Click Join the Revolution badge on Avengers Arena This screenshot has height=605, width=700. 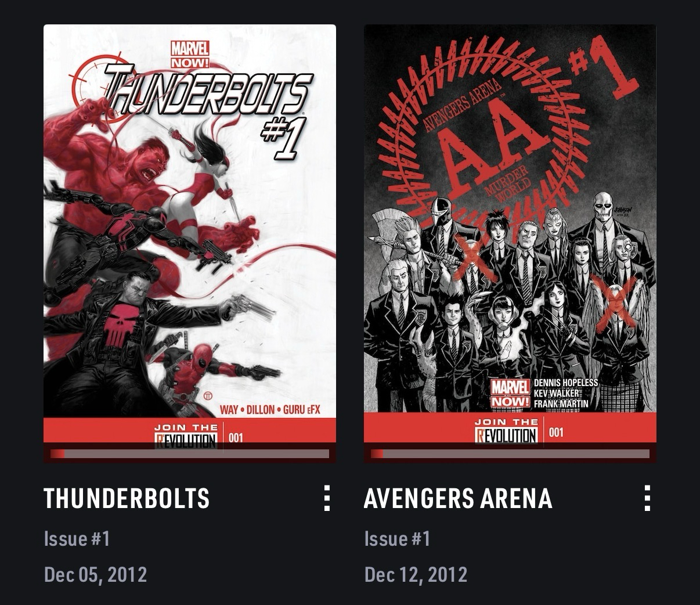pos(506,431)
